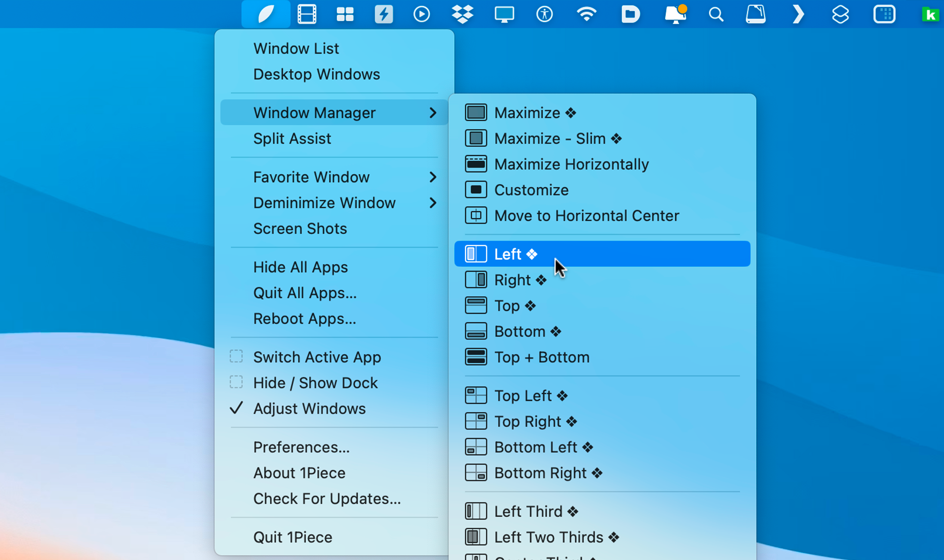944x560 pixels.
Task: Click the Top + Bottom layout option
Action: [542, 357]
